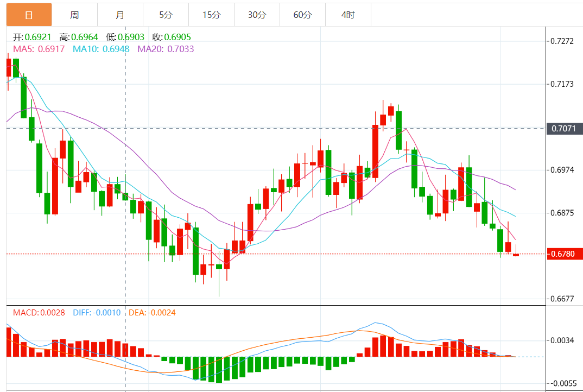This screenshot has width=583, height=392.
Task: Click the 0.7173 price axis label
Action: click(562, 84)
